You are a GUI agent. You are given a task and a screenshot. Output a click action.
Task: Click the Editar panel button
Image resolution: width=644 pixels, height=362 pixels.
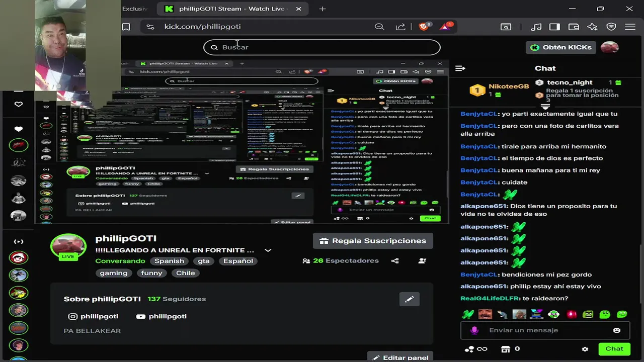(x=400, y=357)
